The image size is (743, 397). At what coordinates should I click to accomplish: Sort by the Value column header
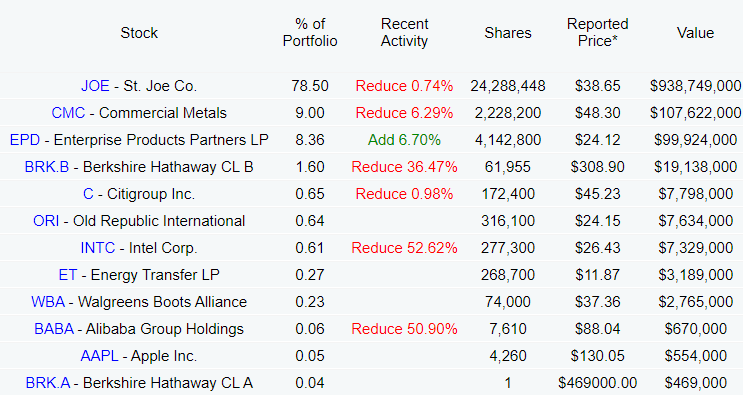pos(695,33)
